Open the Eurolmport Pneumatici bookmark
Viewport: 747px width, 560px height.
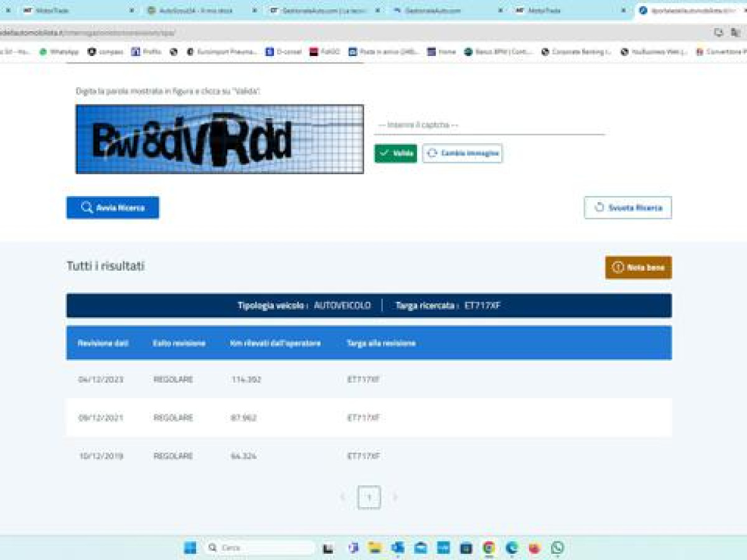(x=221, y=52)
